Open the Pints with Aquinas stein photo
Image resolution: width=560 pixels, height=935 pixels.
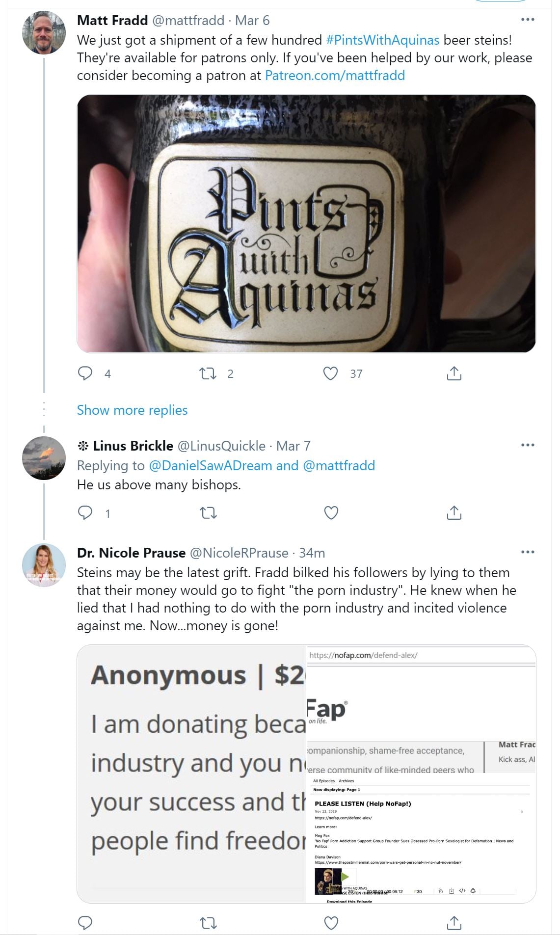coord(306,223)
